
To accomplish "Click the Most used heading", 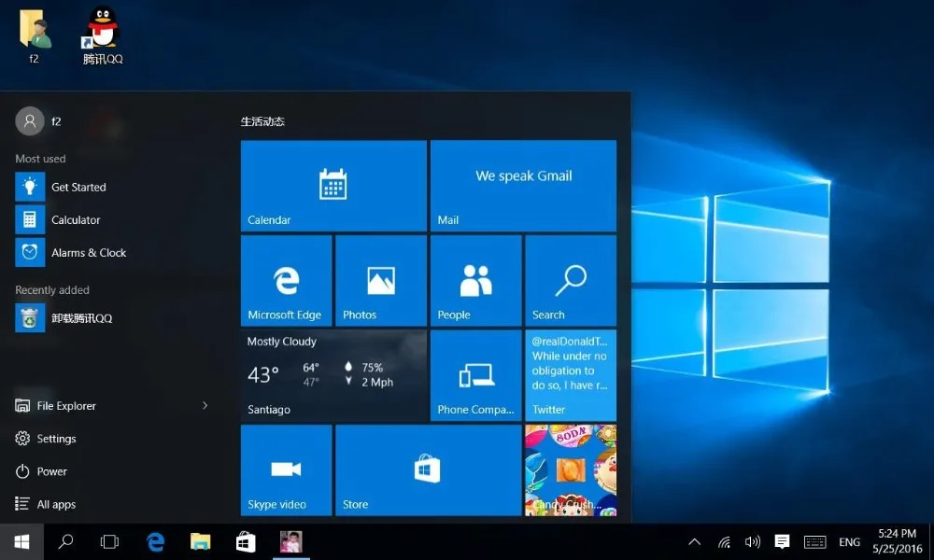I will [40, 159].
